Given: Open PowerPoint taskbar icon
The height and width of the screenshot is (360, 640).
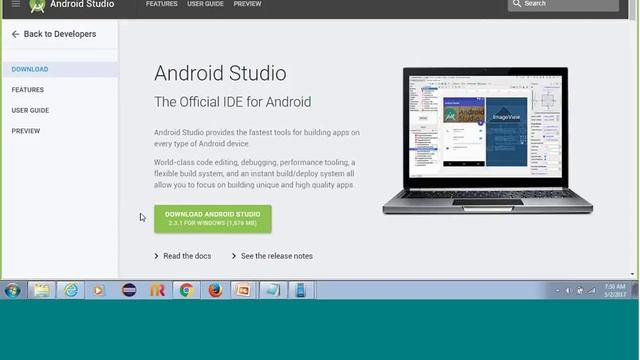Looking at the screenshot, I should (243, 290).
